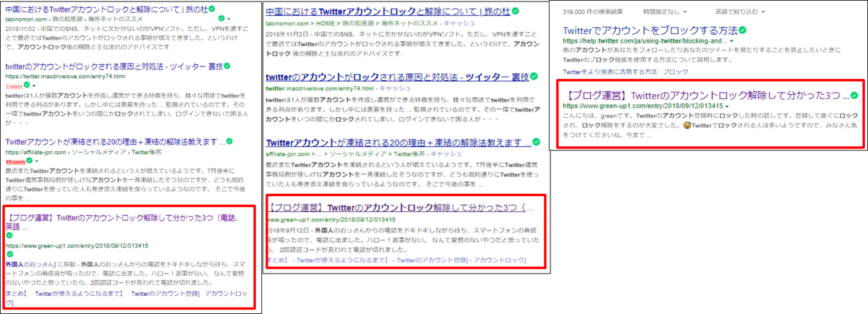Open twitterのアカウントがロックされる原因と対処法 in left panel
868x314 pixels.
tap(114, 67)
